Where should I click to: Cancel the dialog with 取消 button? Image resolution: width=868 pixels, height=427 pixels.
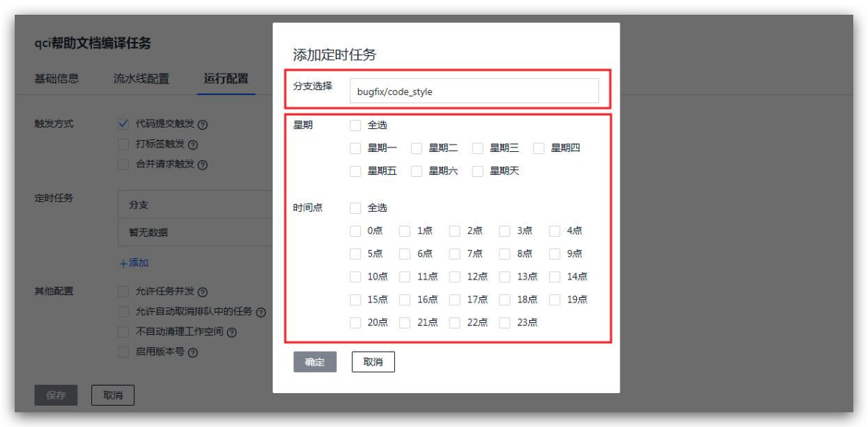point(373,362)
